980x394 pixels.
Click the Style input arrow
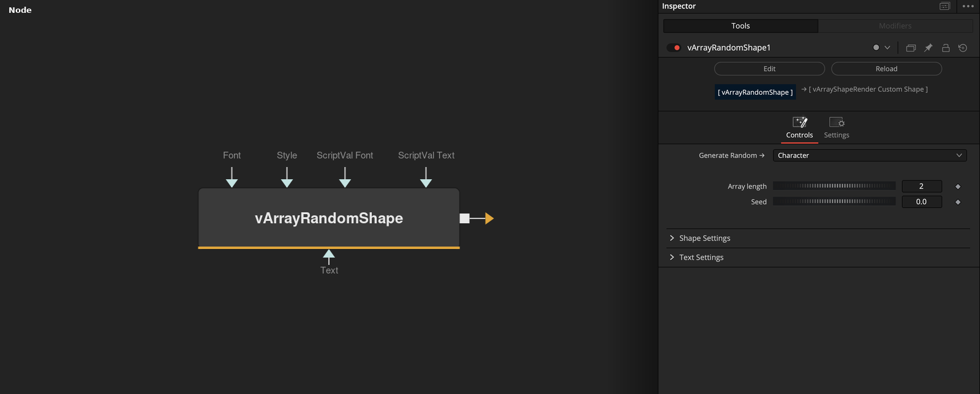point(287,177)
